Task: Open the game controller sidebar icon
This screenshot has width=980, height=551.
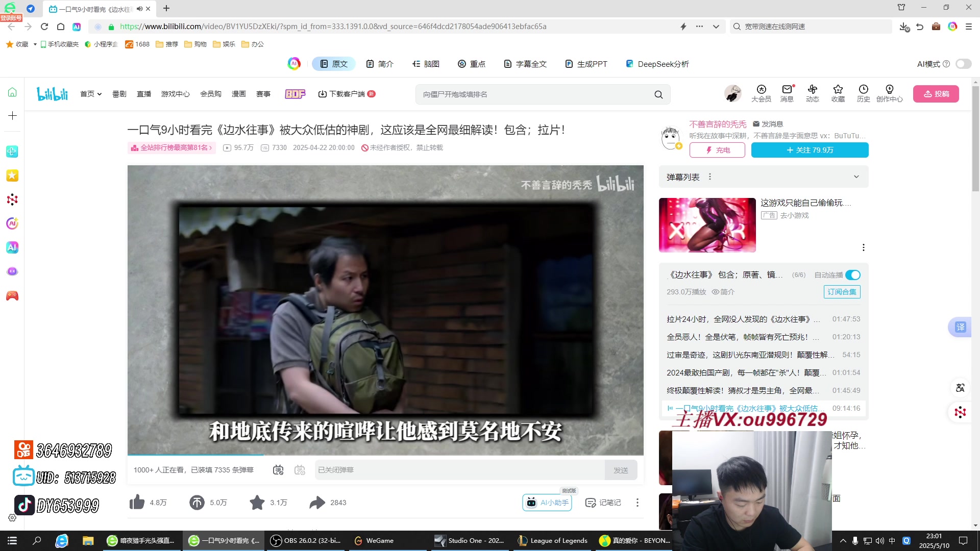Action: tap(12, 295)
